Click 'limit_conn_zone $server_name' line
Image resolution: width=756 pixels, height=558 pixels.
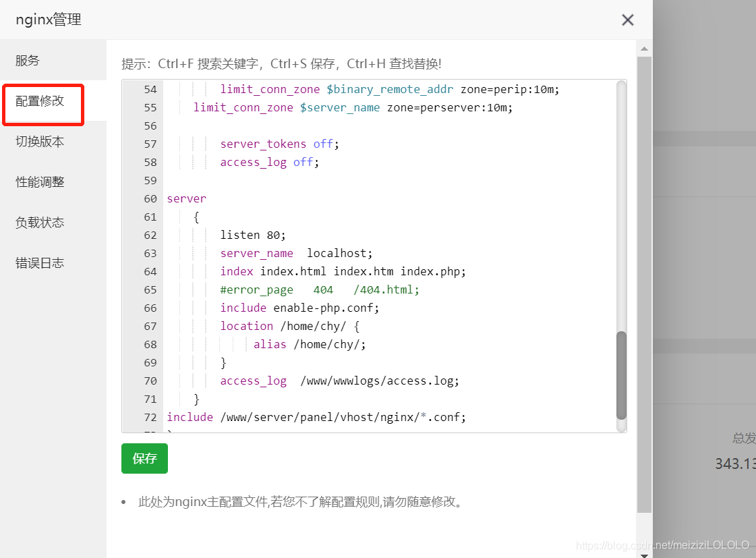[353, 107]
